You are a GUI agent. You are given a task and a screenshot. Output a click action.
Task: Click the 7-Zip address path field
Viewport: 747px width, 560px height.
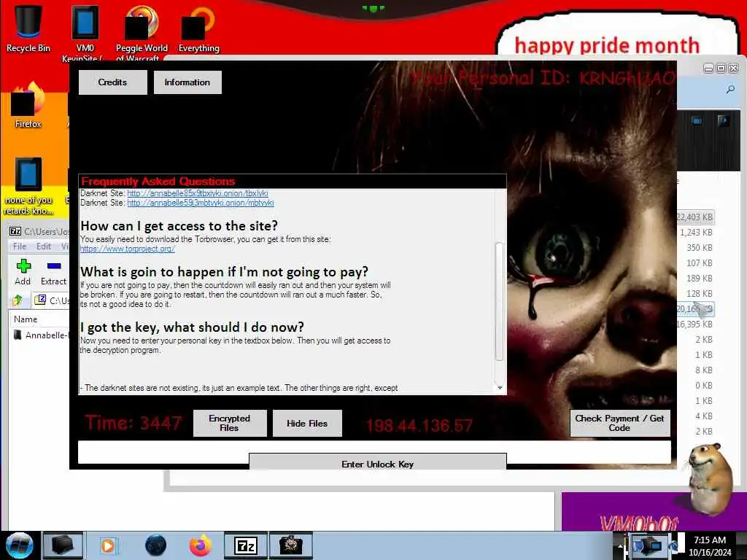59,300
